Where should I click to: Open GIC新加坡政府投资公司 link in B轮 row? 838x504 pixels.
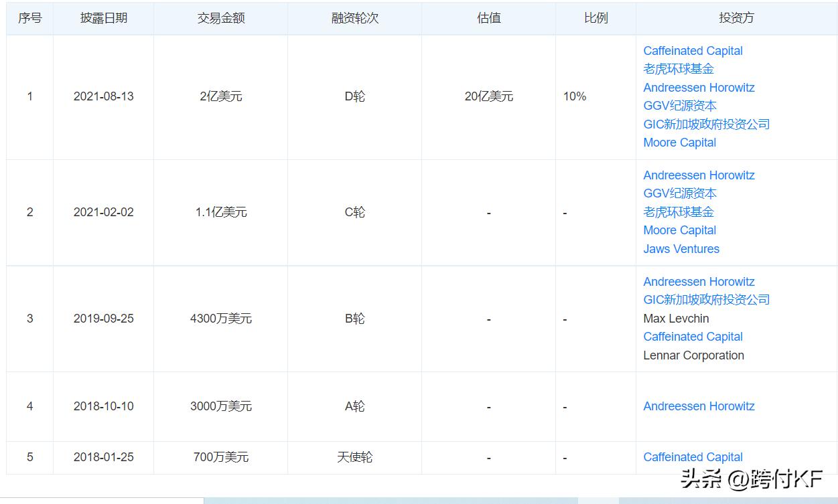pyautogui.click(x=707, y=300)
